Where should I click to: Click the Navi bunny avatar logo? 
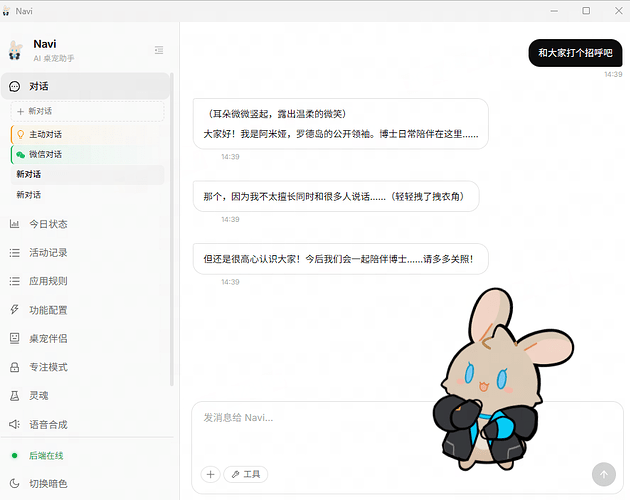tap(15, 50)
